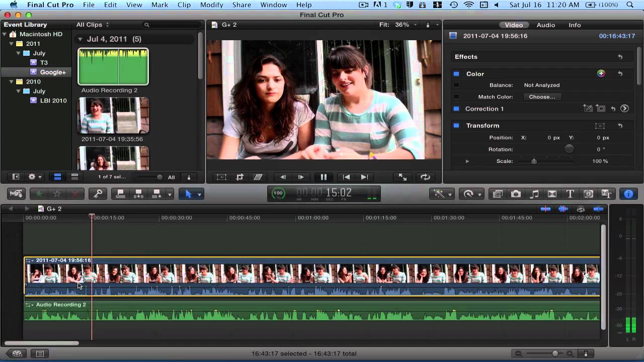Open the Themes Browser
The image size is (644, 362).
[606, 194]
